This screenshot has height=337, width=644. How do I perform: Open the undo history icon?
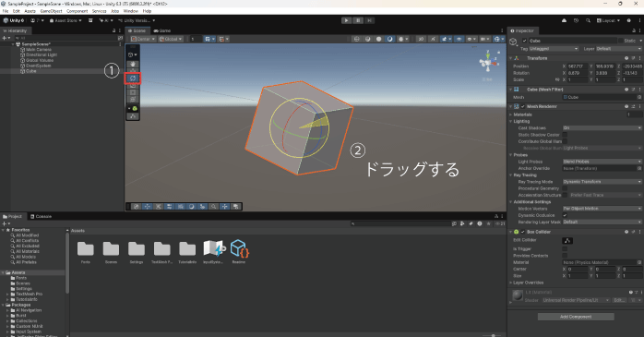point(577,20)
